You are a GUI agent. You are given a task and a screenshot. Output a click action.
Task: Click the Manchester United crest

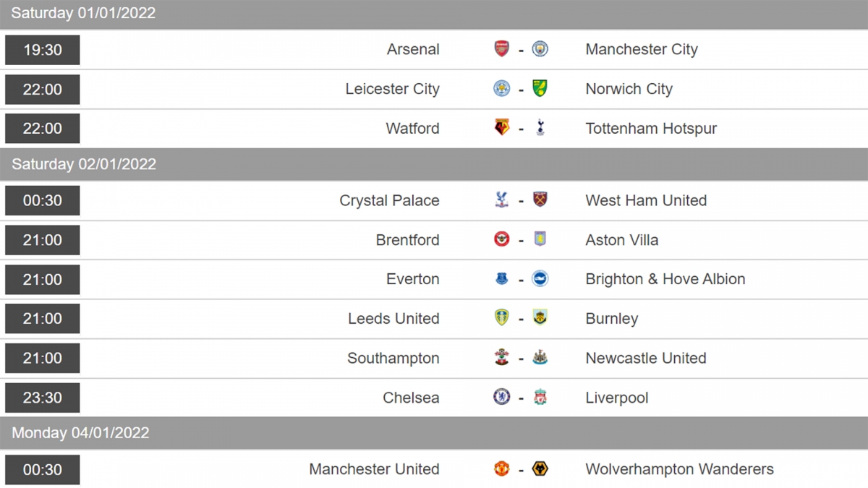pos(501,469)
